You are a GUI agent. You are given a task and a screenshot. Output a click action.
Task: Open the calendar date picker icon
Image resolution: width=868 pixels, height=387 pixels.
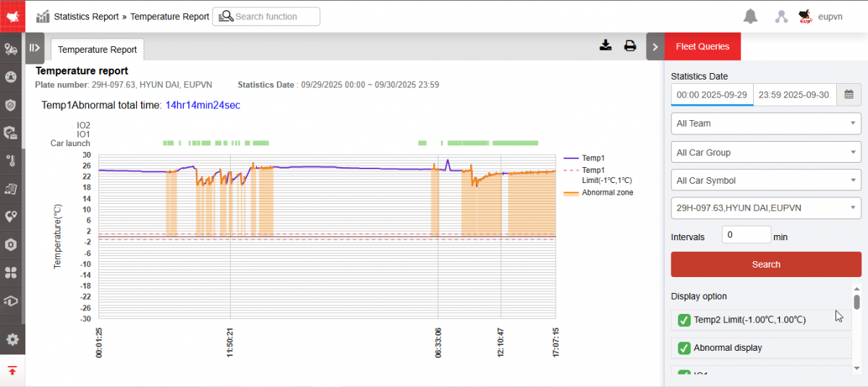848,95
